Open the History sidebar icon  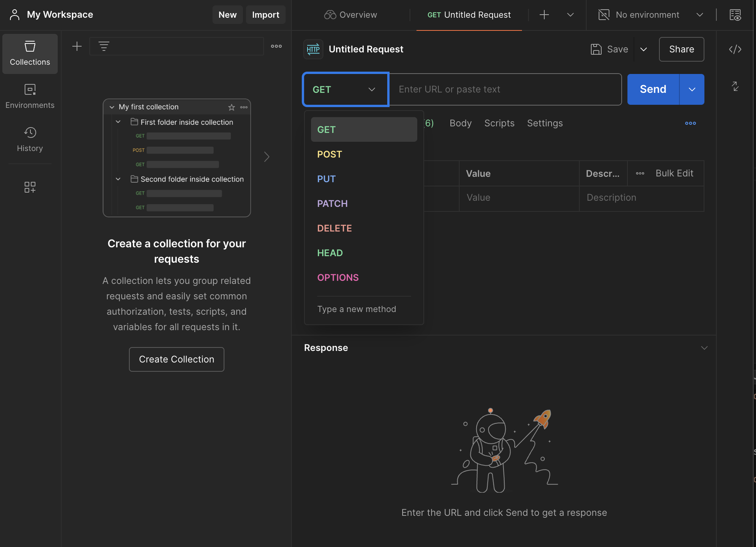point(30,139)
